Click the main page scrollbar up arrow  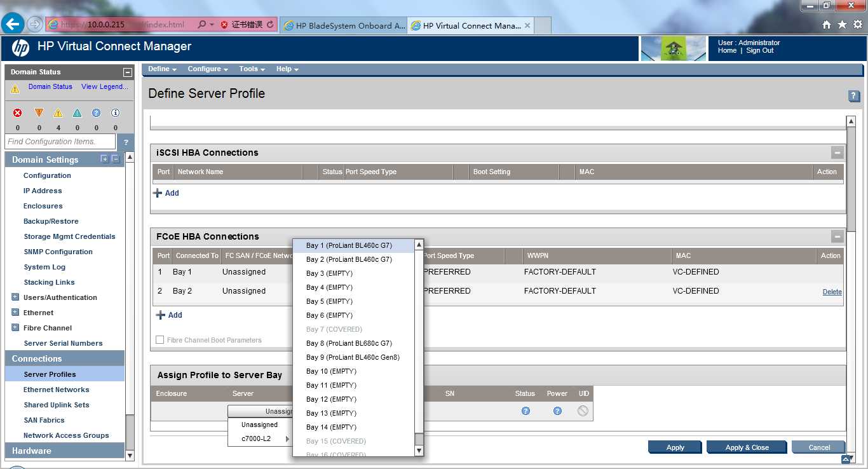pyautogui.click(x=851, y=121)
